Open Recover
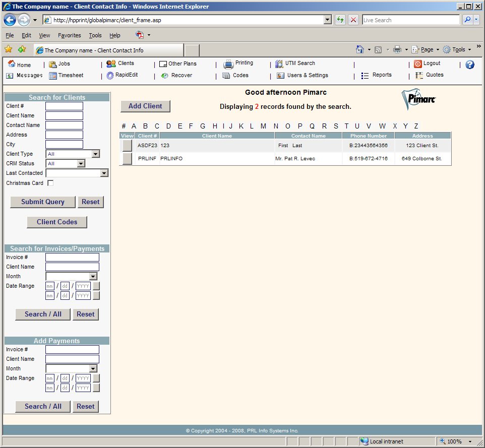This screenshot has height=448, width=485. tap(176, 76)
